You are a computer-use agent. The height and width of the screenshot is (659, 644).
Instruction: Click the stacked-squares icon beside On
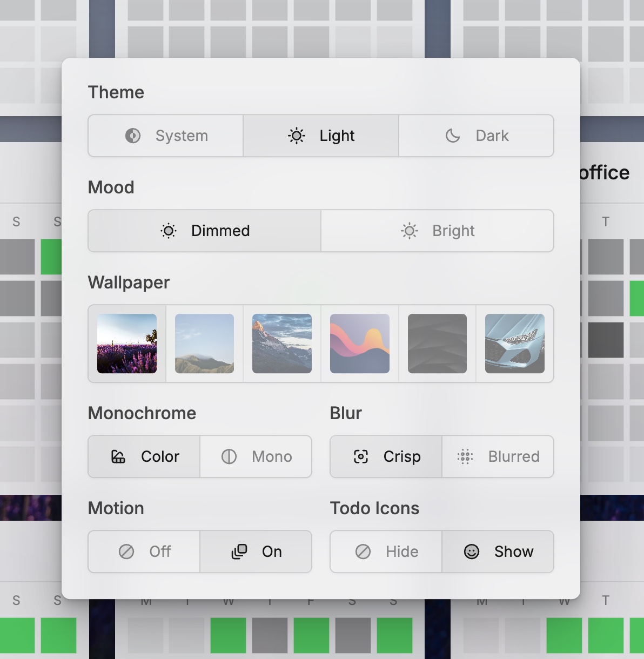coord(239,552)
